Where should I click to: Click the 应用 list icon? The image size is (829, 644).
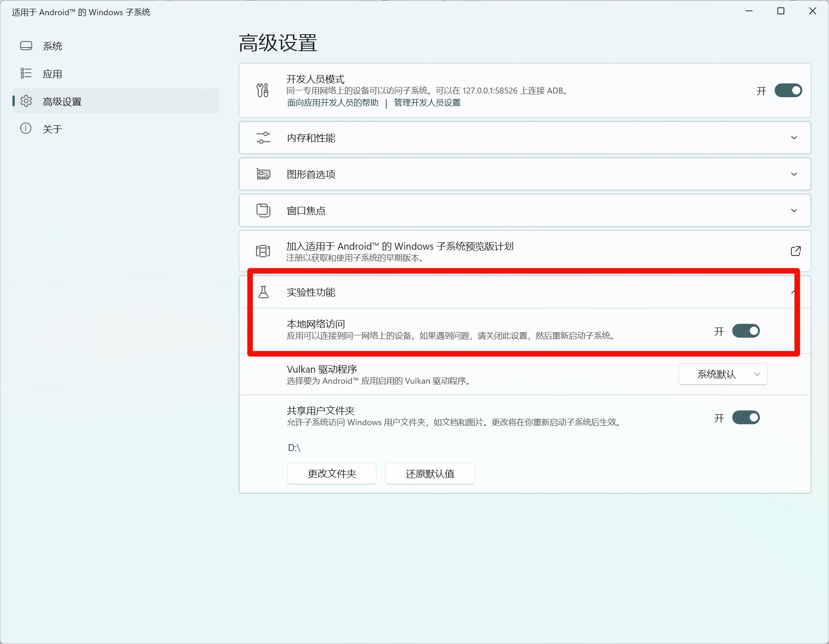pyautogui.click(x=26, y=73)
